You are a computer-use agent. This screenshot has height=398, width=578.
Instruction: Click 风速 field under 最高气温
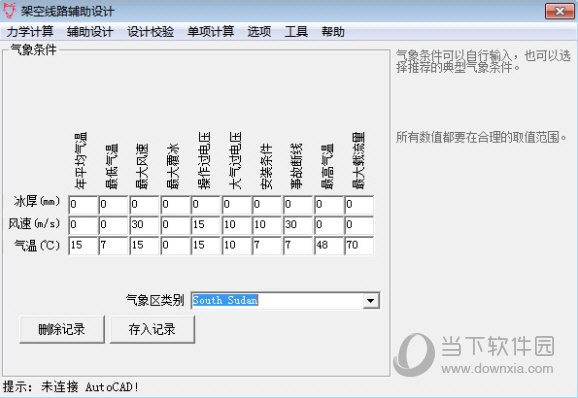pos(329,225)
